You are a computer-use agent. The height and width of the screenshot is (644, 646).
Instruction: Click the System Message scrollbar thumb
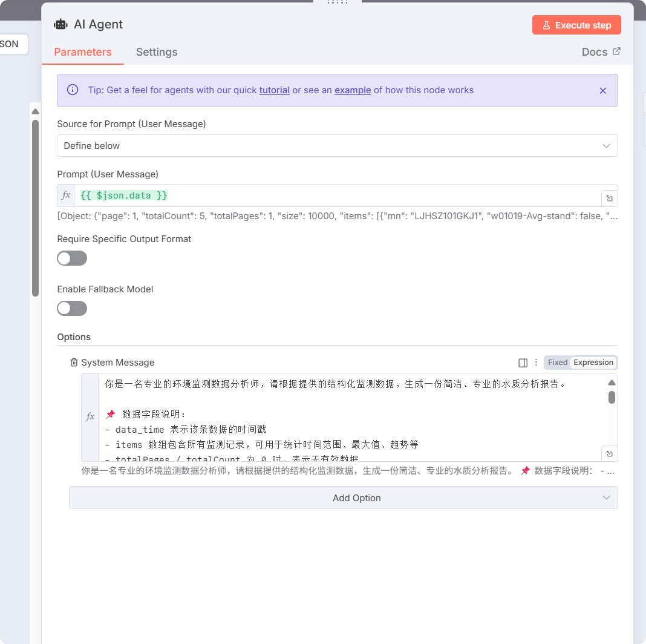[x=612, y=398]
